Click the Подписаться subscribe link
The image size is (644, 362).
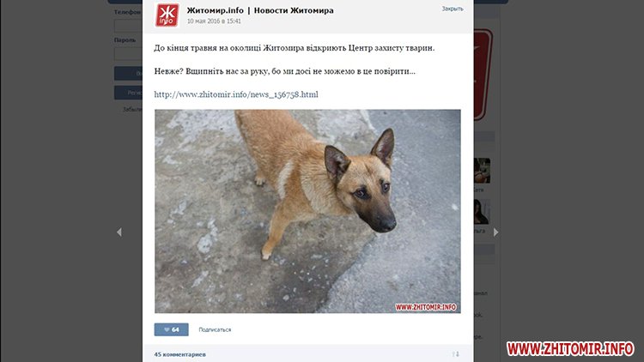(x=215, y=329)
